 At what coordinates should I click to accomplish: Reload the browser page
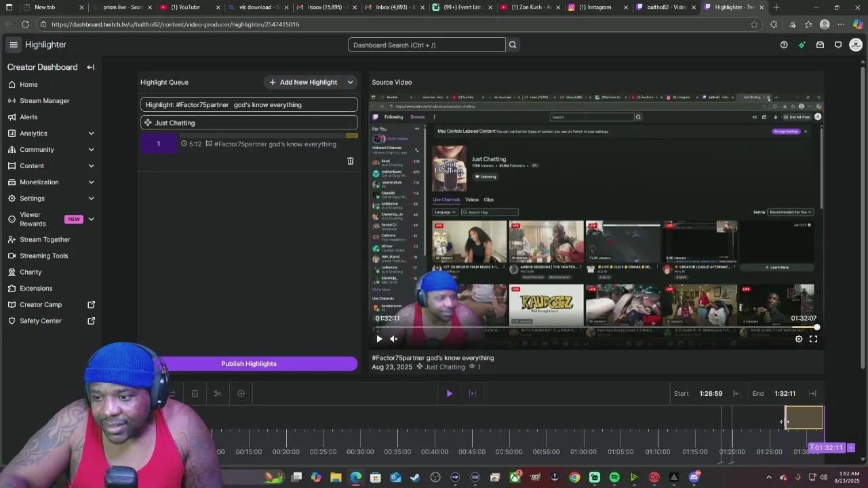25,24
